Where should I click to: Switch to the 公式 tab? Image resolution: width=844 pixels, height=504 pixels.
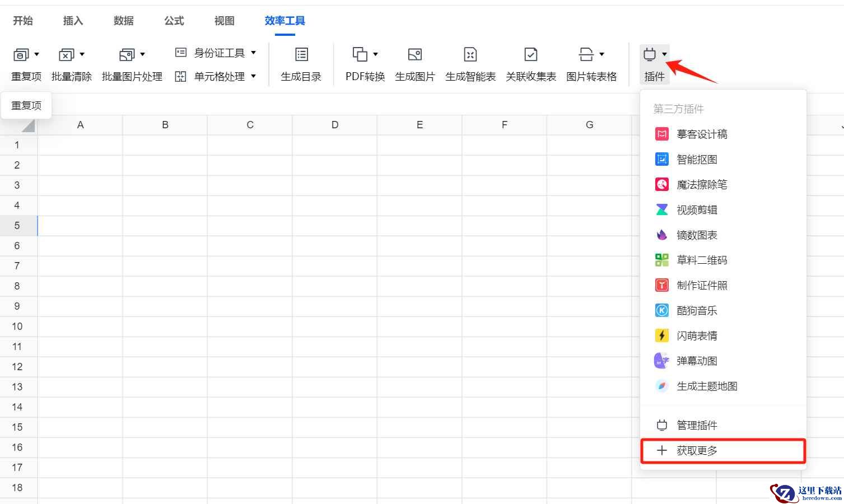174,21
